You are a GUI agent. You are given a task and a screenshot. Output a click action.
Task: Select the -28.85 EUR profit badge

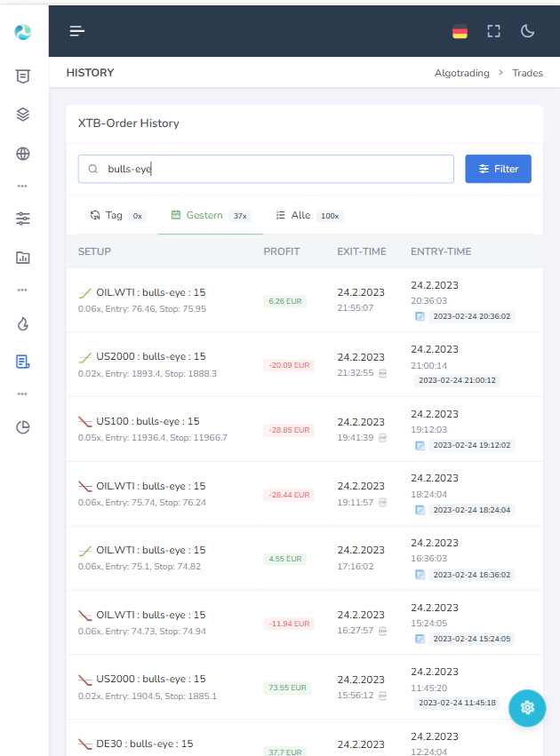289,430
